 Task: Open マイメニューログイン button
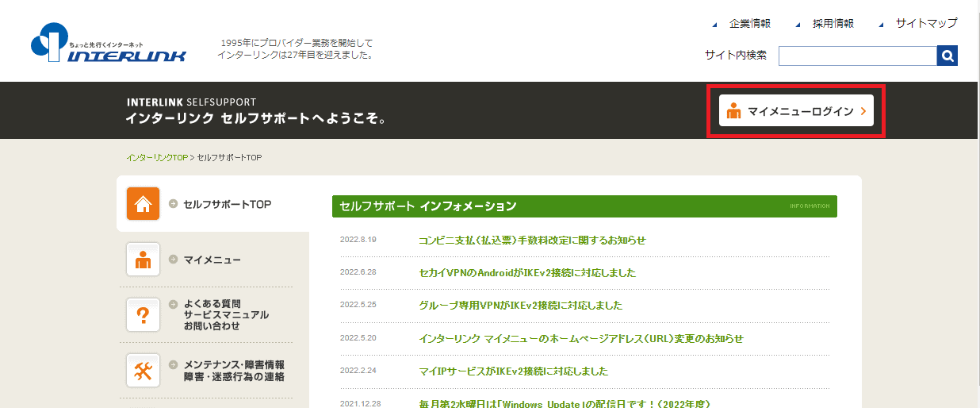point(796,111)
